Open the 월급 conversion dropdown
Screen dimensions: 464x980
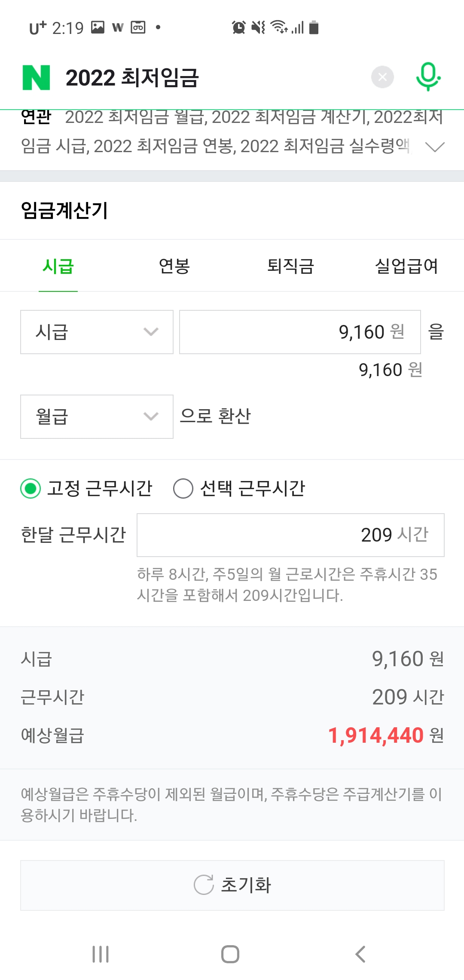pyautogui.click(x=97, y=416)
